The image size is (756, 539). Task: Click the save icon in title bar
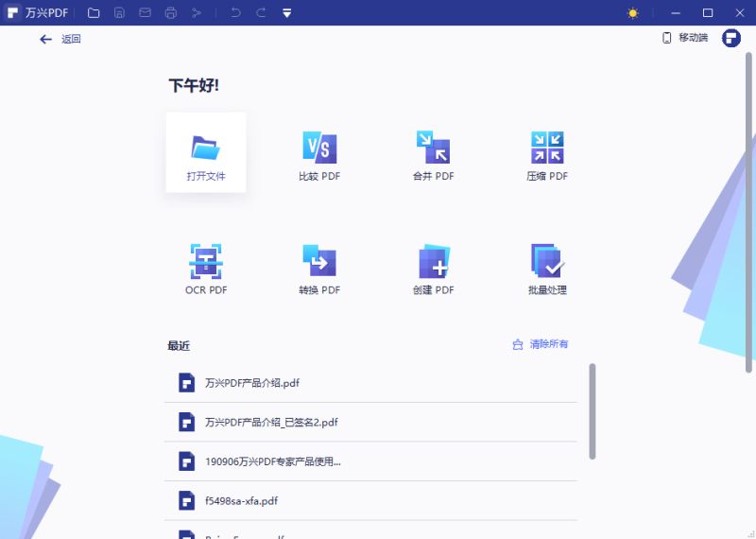pos(120,13)
